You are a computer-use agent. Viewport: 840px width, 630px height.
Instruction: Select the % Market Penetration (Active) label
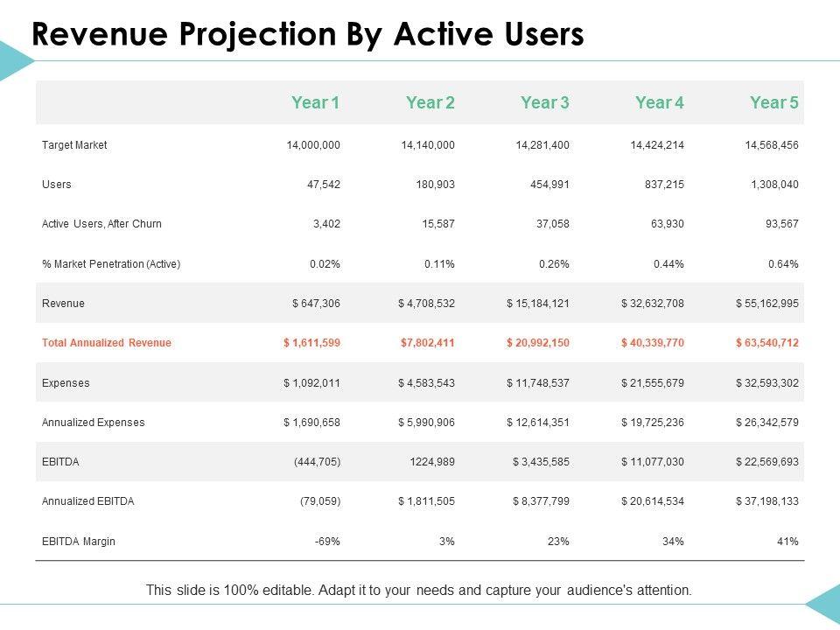point(111,263)
